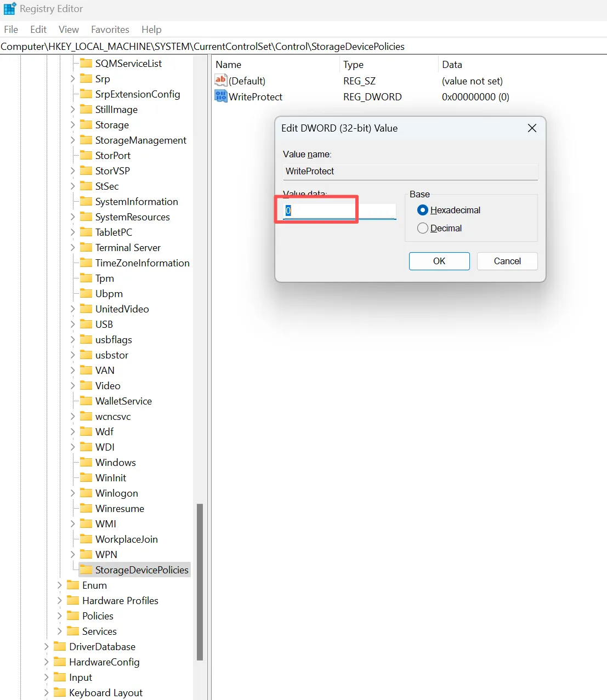Click the Type column header
Image resolution: width=607 pixels, height=700 pixels.
(389, 64)
